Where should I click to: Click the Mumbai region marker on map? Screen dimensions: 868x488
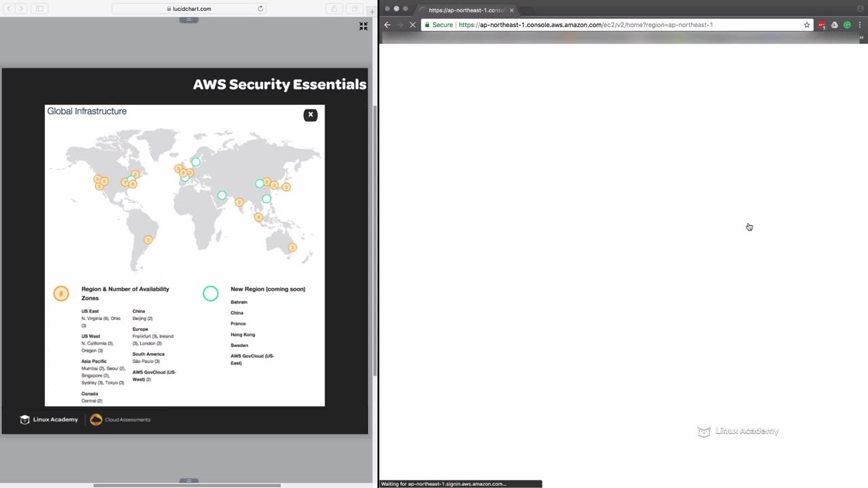pos(239,202)
